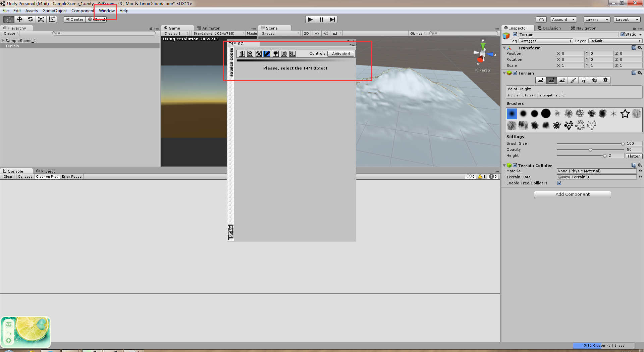Open Terrain Settings gear tool

click(605, 80)
